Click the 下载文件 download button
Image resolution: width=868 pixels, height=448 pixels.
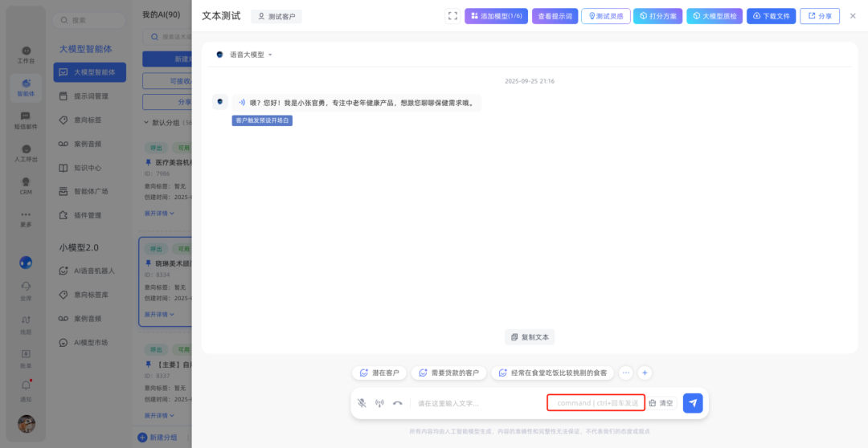tap(771, 16)
